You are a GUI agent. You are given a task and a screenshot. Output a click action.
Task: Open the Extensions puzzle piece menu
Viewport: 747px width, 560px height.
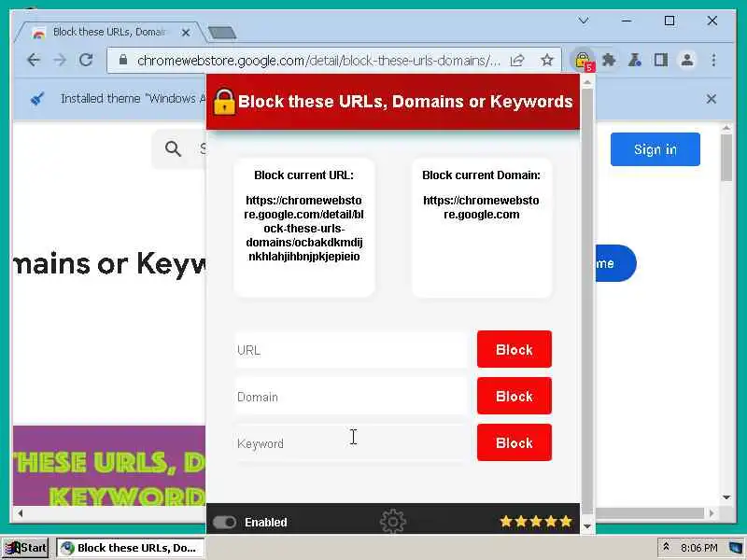pos(609,60)
